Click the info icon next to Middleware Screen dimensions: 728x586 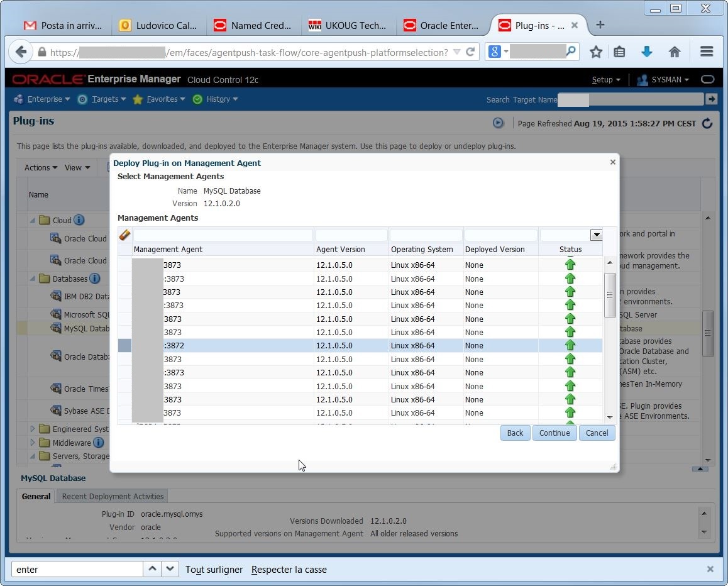(99, 443)
